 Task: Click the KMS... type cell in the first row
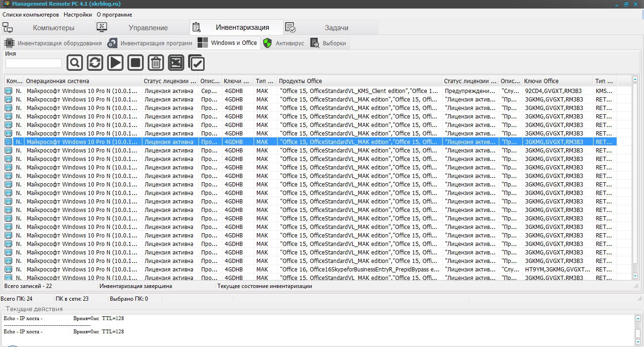coord(605,91)
